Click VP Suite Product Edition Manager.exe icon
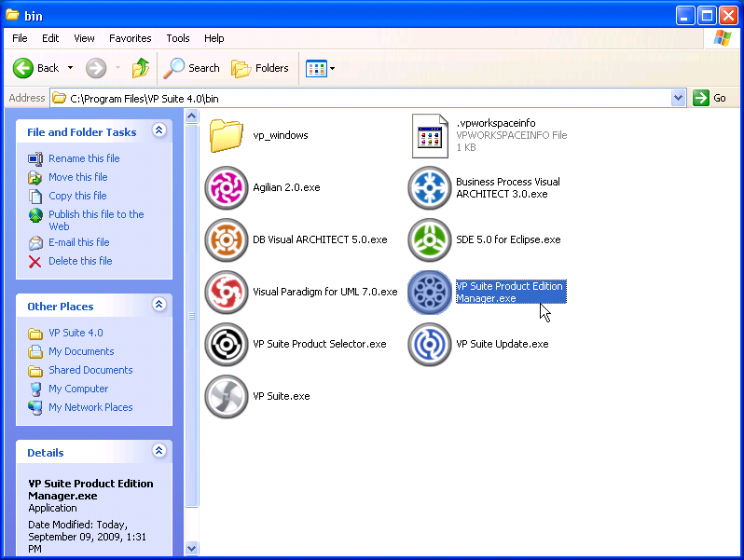Screen dimensions: 744x560 (430, 292)
